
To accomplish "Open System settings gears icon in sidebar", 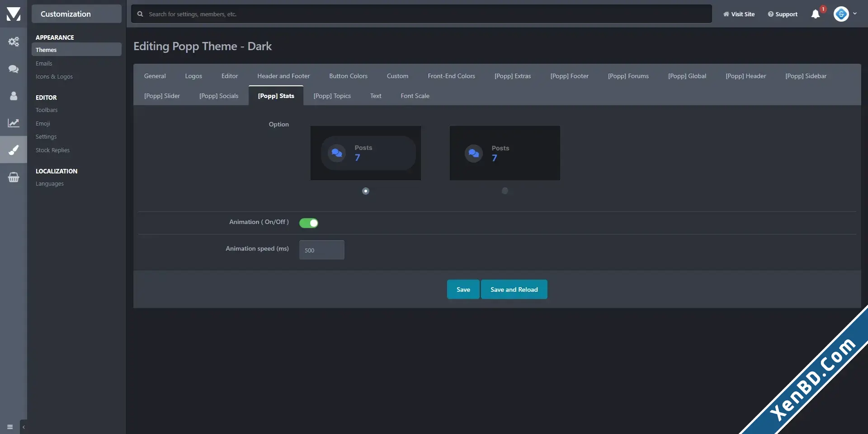I will click(14, 42).
